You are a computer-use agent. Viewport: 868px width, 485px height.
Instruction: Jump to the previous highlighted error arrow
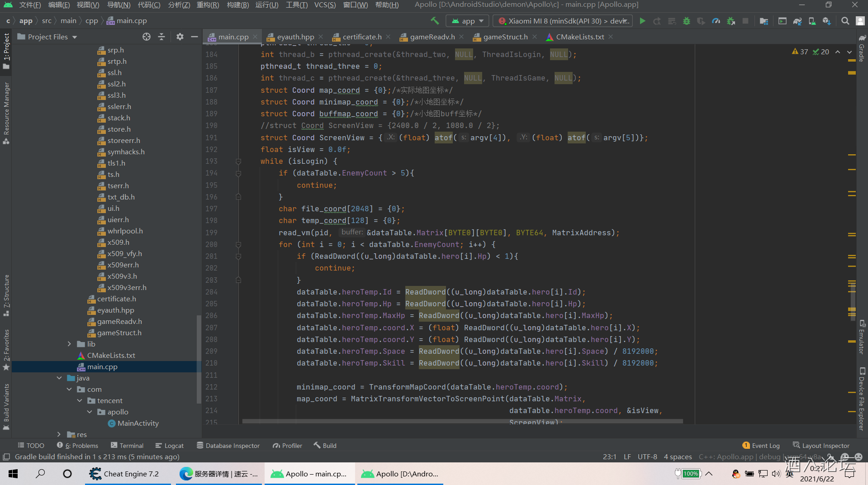[x=838, y=52]
